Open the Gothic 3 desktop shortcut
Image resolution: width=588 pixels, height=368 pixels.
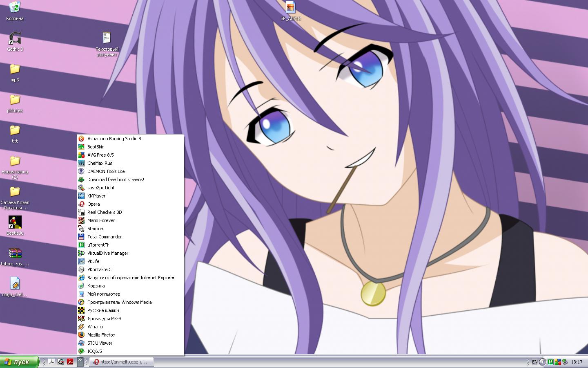tap(15, 39)
